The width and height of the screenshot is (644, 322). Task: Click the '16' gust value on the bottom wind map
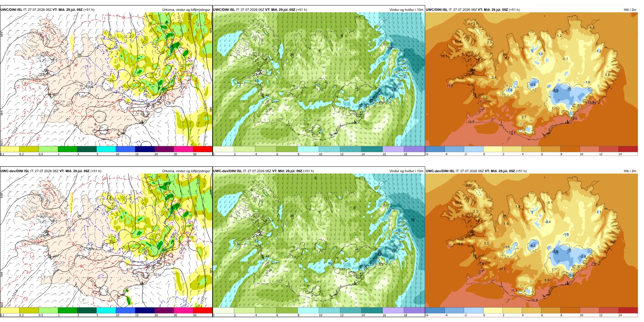[413, 220]
